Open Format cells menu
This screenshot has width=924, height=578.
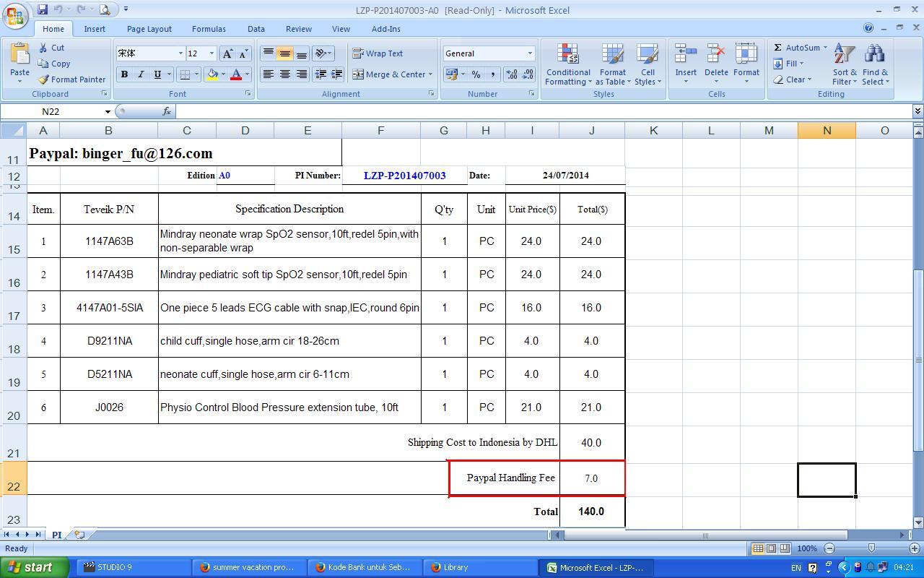tap(746, 64)
